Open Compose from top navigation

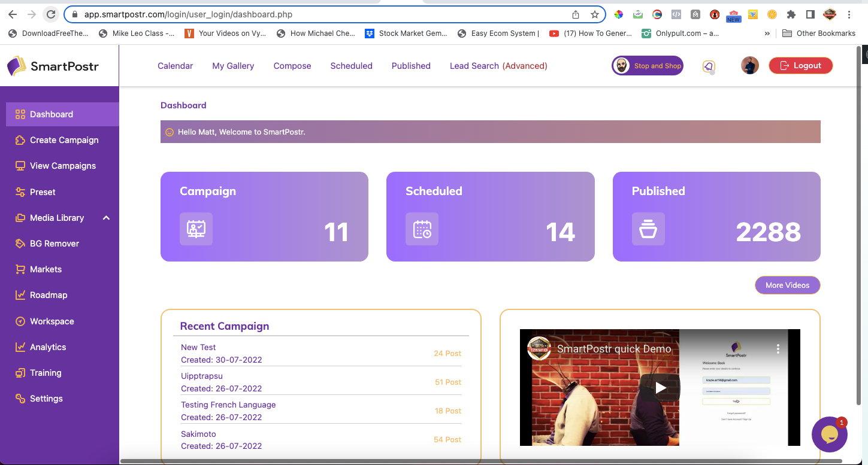point(292,66)
